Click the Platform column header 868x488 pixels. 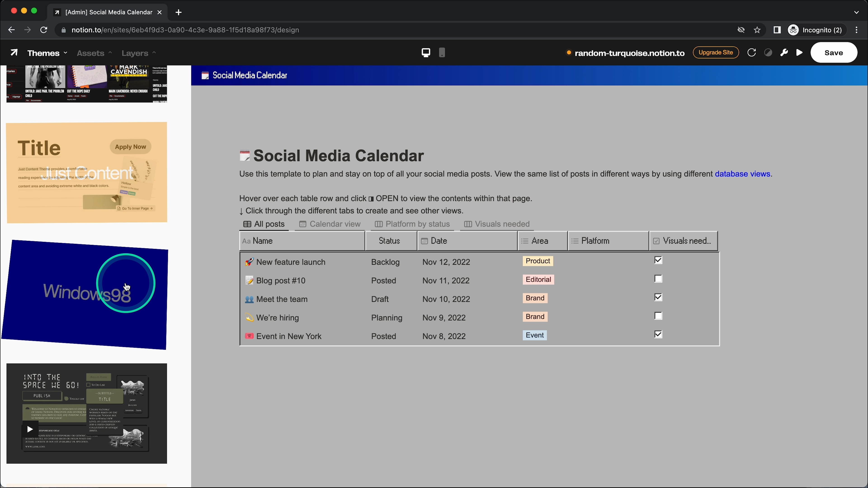(609, 241)
